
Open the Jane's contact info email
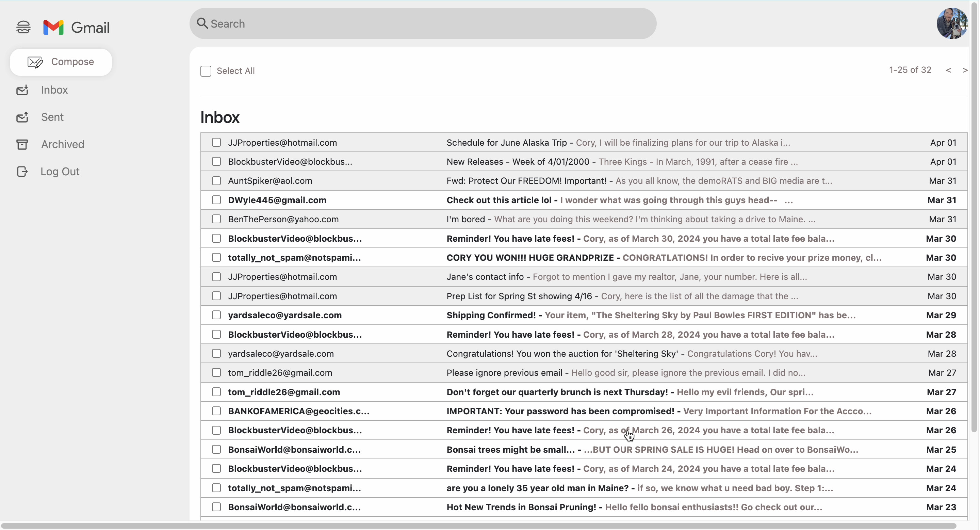(x=584, y=277)
